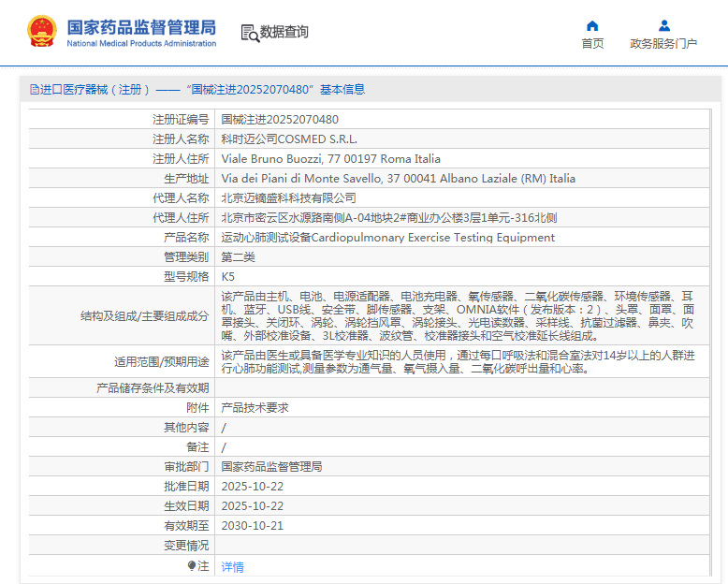The image size is (728, 584).
Task: Open the 详情 link
Action: [233, 566]
